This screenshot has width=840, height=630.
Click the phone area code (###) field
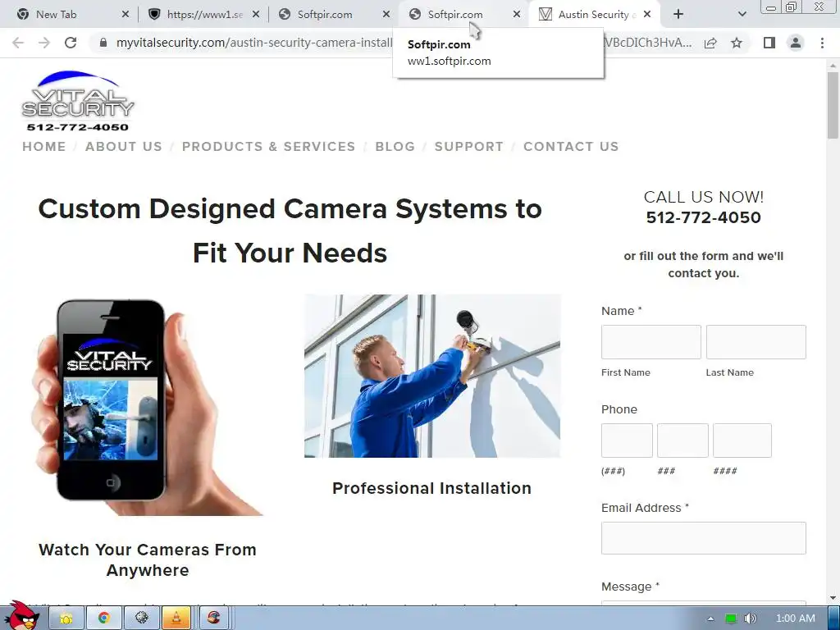click(627, 441)
